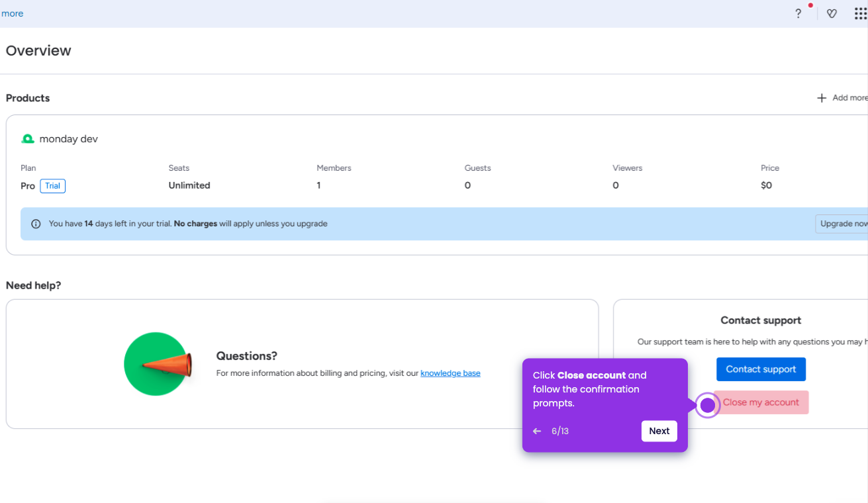This screenshot has height=503, width=868.
Task: Go back using the tooltip arrow
Action: point(537,431)
